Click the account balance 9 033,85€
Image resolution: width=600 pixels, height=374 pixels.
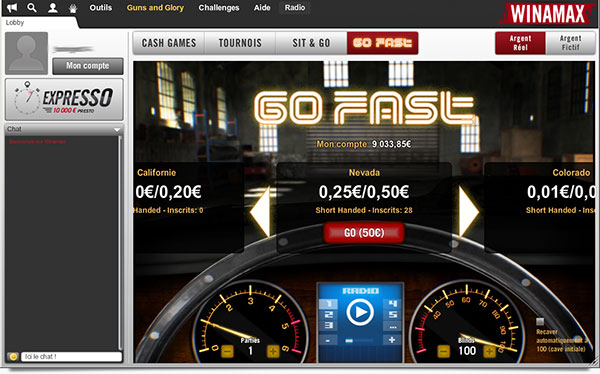(391, 144)
